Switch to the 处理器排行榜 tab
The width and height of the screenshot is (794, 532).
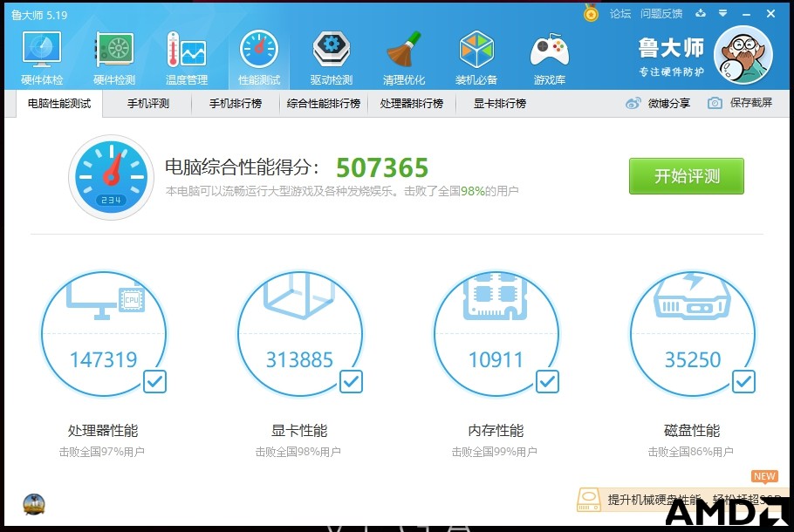tap(412, 104)
